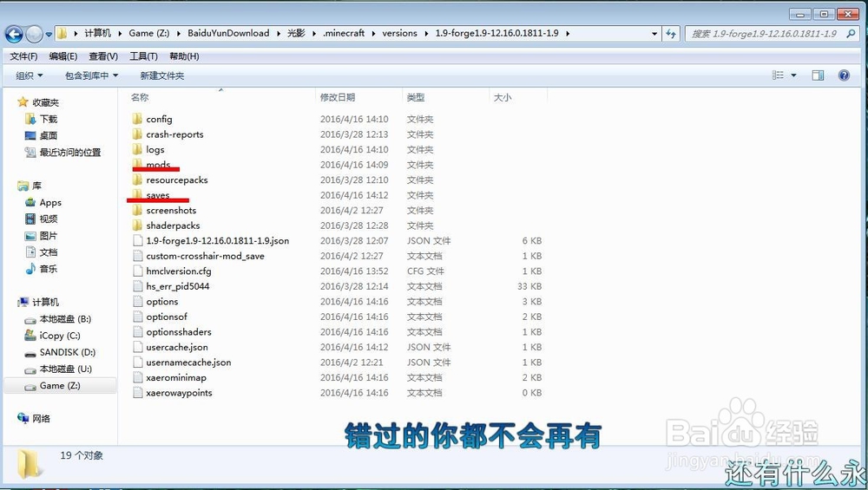Click 新建文件夹 button
868x490 pixels.
coord(162,75)
